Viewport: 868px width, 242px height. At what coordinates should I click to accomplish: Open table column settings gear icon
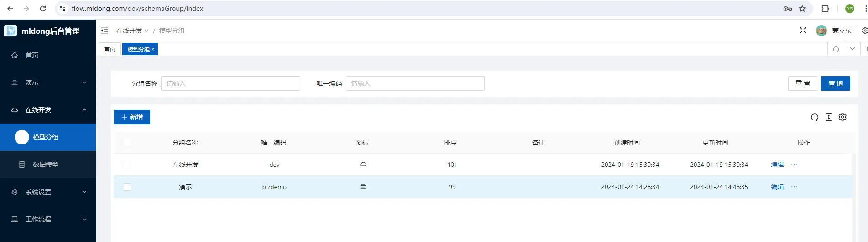(x=842, y=117)
